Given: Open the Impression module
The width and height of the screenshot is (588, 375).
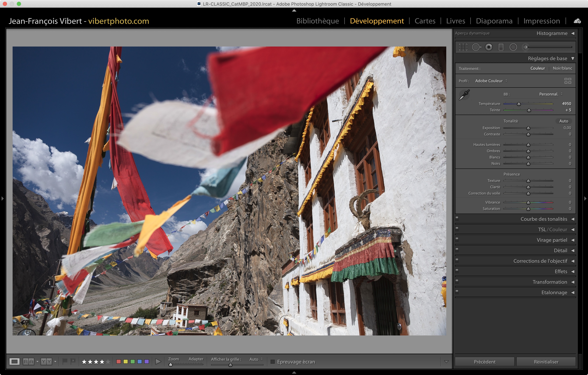Looking at the screenshot, I should click(x=541, y=21).
